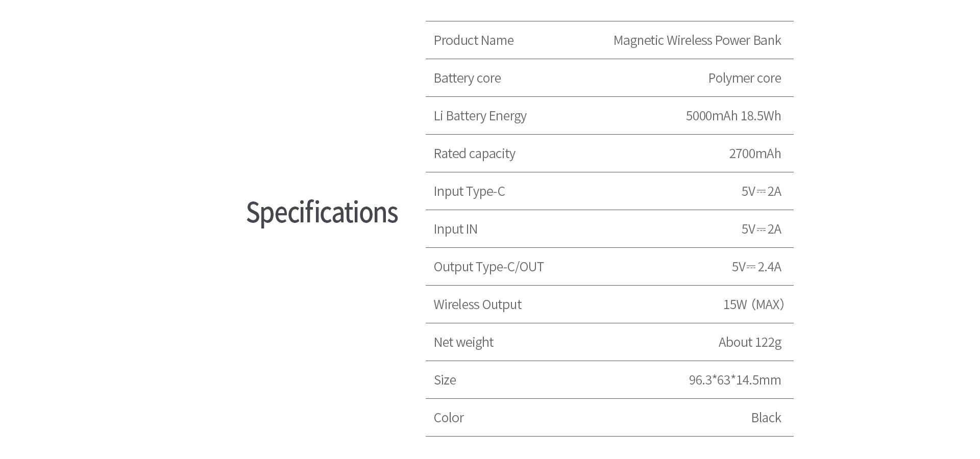
Task: Click the Input Type-C label
Action: point(469,191)
